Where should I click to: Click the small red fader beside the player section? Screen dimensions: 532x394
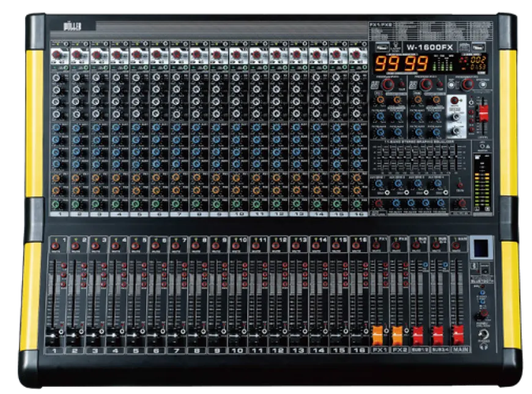coord(484,113)
